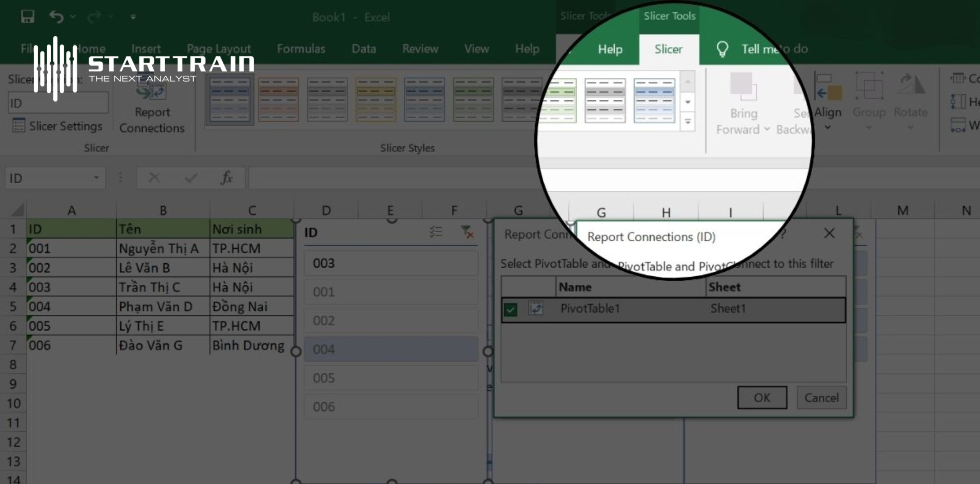Open the Formulas ribbon tab
Image resolution: width=980 pixels, height=484 pixels.
(x=301, y=49)
